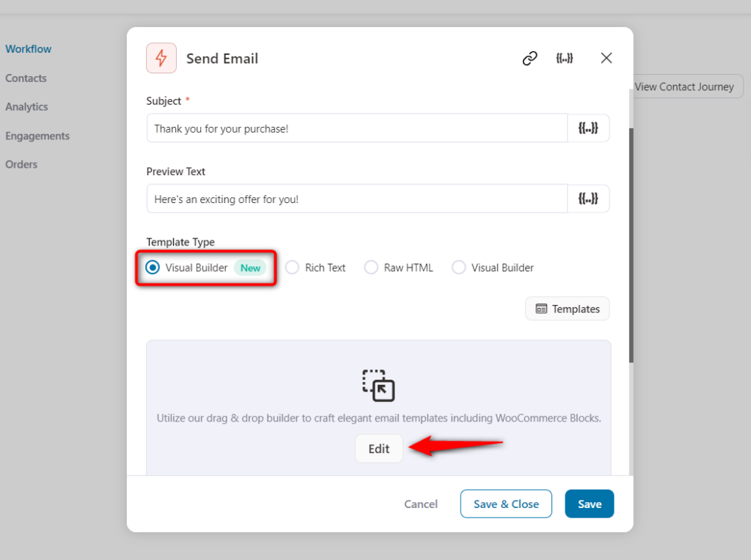Open the Templates library
This screenshot has height=560, width=751.
(x=567, y=308)
